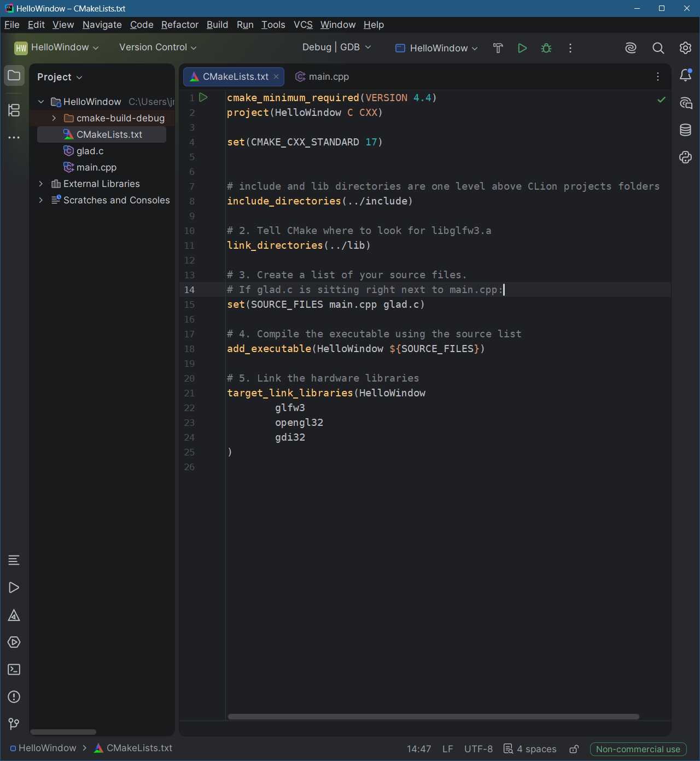The height and width of the screenshot is (761, 700).
Task: Expand External Libraries node
Action: coord(41,184)
